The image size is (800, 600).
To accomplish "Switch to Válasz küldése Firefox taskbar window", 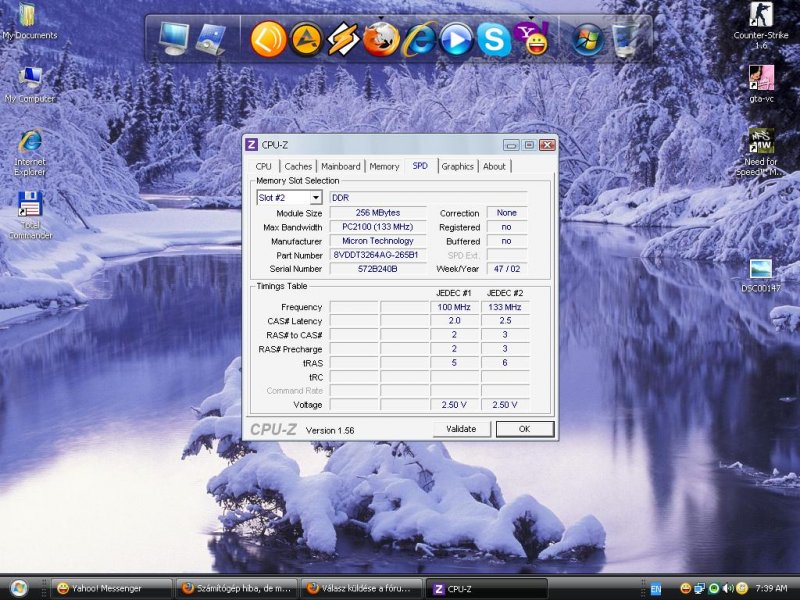I will click(362, 589).
